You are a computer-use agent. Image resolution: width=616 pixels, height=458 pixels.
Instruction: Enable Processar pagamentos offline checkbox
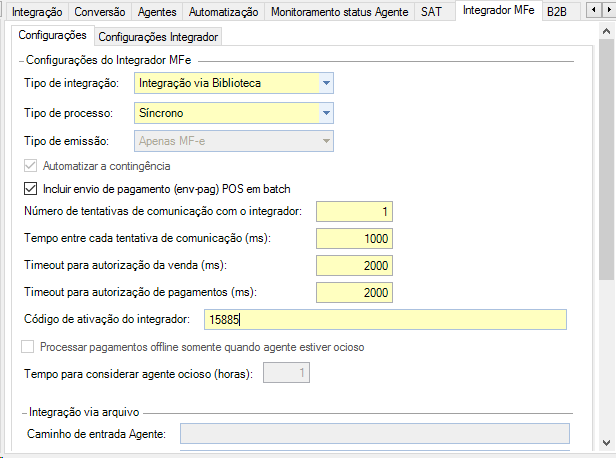(28, 347)
